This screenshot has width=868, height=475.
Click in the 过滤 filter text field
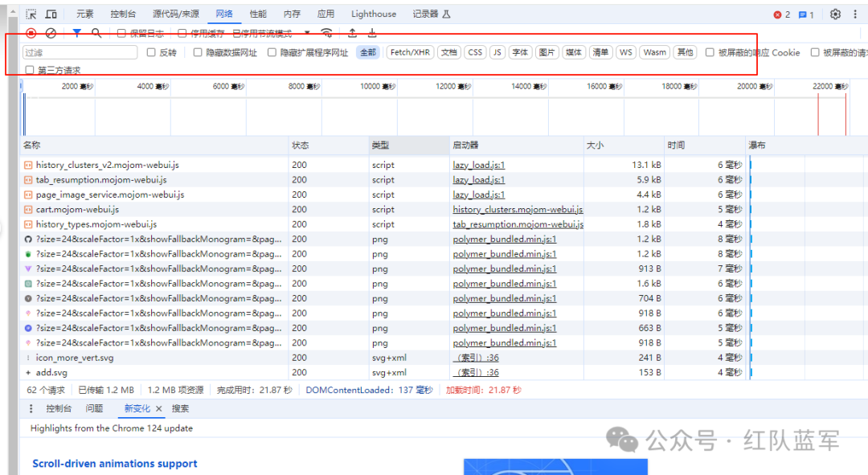pos(80,52)
